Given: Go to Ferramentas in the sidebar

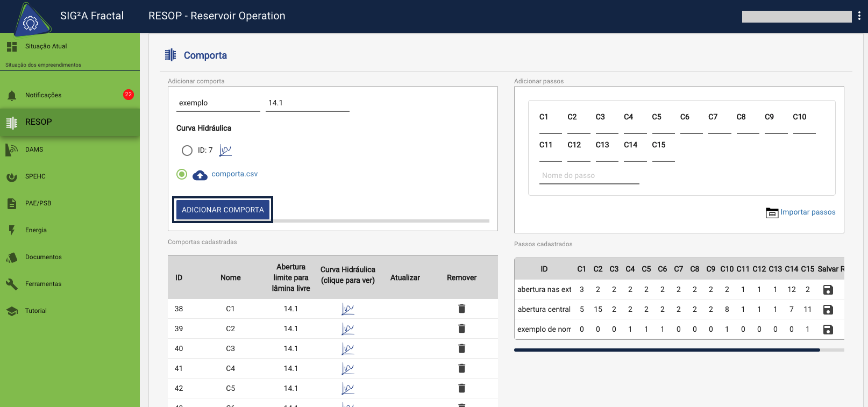Looking at the screenshot, I should pyautogui.click(x=43, y=284).
